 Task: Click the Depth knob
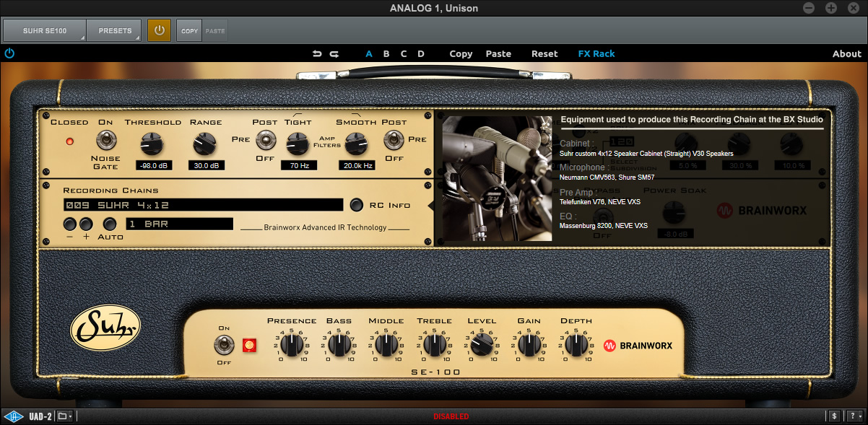point(576,346)
